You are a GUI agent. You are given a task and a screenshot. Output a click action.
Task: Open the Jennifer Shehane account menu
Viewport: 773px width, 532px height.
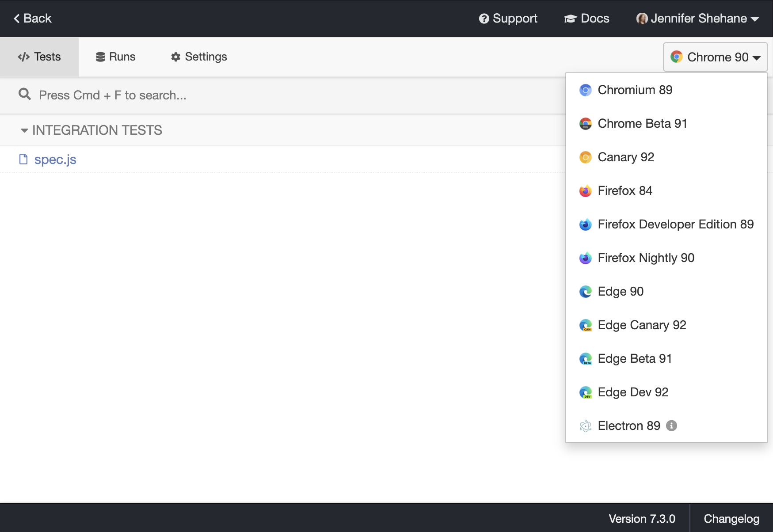(x=697, y=18)
